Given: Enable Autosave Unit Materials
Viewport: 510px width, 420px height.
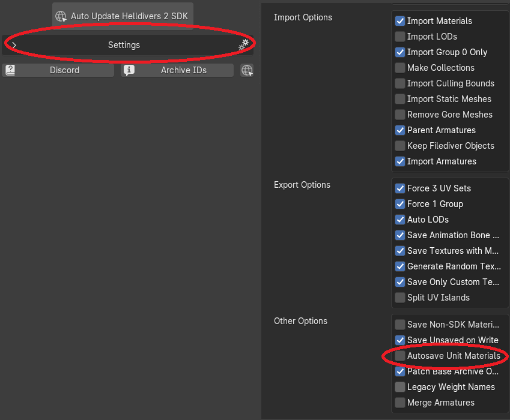Looking at the screenshot, I should click(400, 356).
